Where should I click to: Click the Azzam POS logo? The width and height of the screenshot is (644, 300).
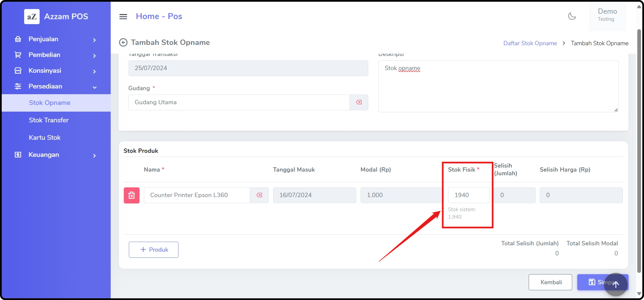pyautogui.click(x=32, y=16)
